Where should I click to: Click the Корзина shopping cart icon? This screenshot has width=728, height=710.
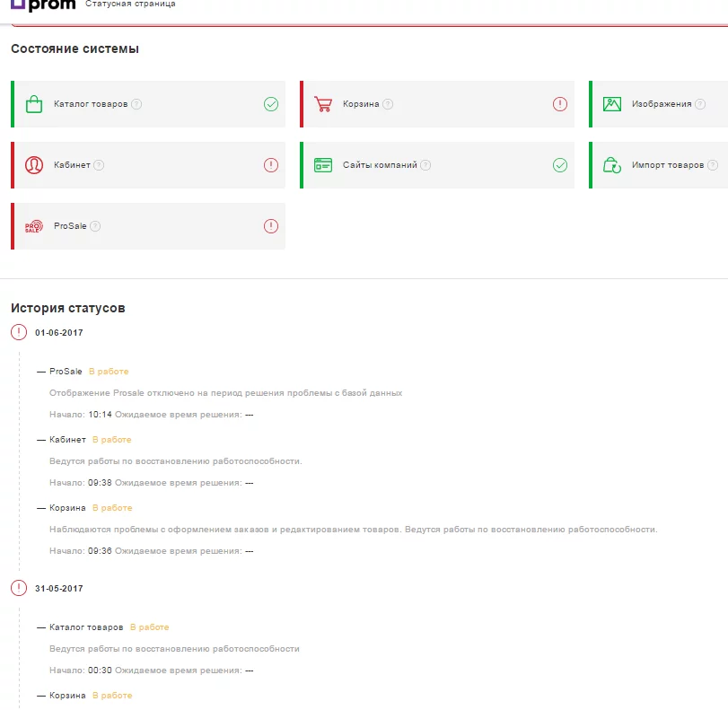(323, 104)
